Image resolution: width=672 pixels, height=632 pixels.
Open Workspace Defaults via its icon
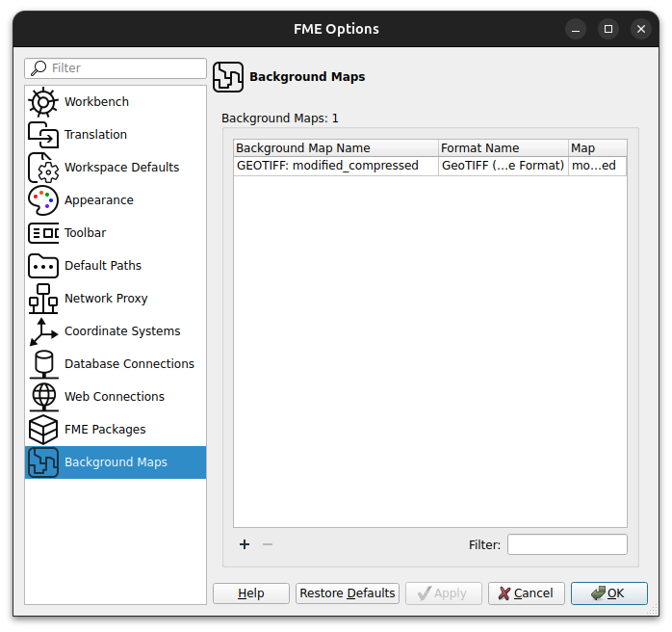43,168
